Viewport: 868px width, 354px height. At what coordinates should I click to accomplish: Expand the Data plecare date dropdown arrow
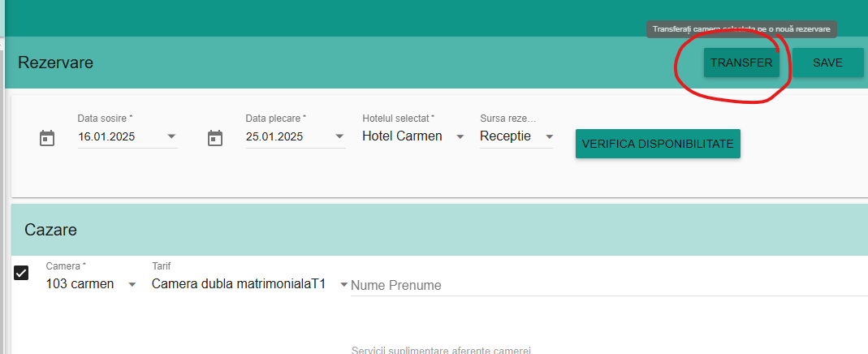(339, 136)
